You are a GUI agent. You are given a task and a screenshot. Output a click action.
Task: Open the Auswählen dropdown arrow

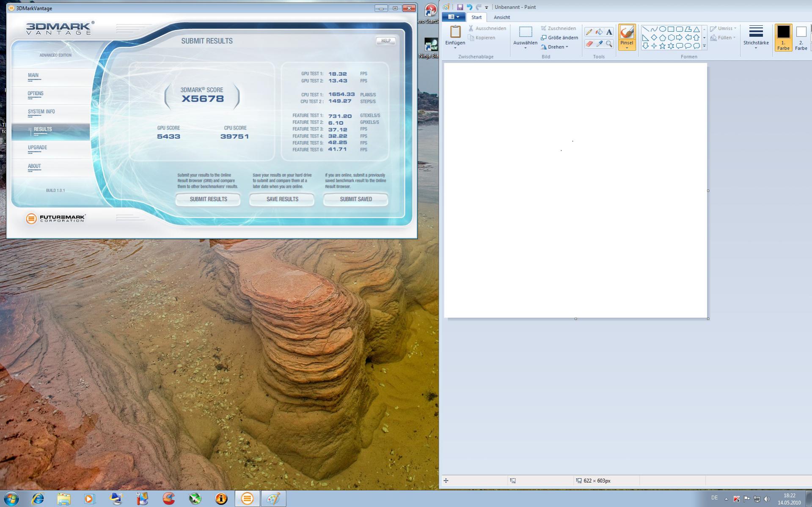click(x=525, y=48)
